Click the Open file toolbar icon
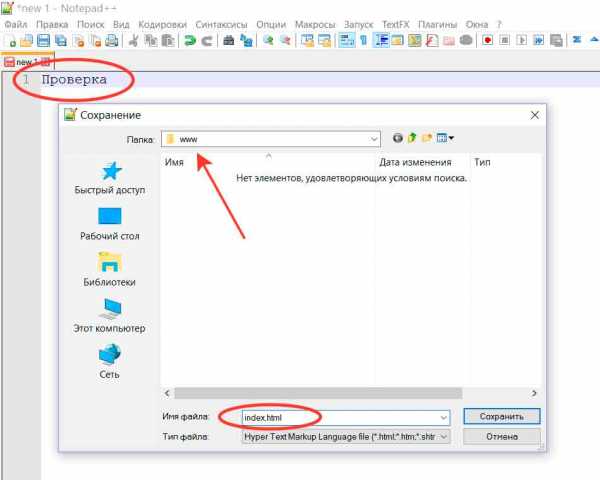Viewport: 600px width, 480px height. point(26,41)
